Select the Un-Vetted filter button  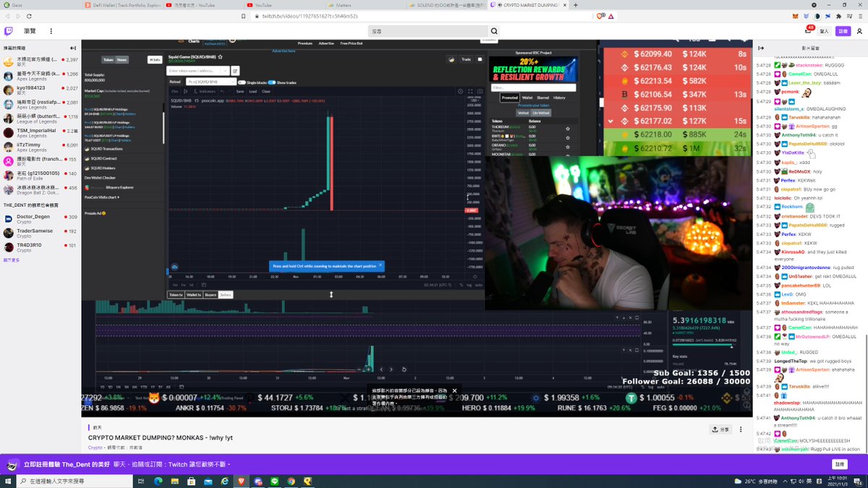tap(541, 113)
